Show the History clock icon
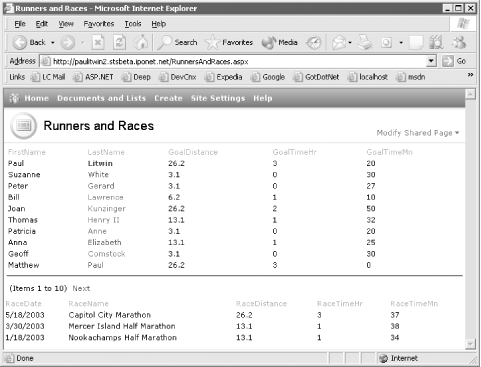This screenshot has height=367, width=481. point(314,43)
